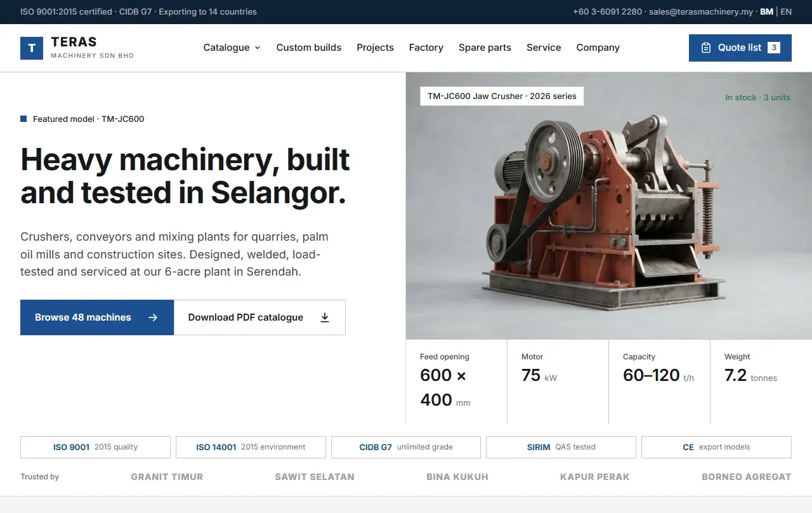Open the Projects nav item
Image resolution: width=812 pixels, height=513 pixels.
tap(375, 48)
